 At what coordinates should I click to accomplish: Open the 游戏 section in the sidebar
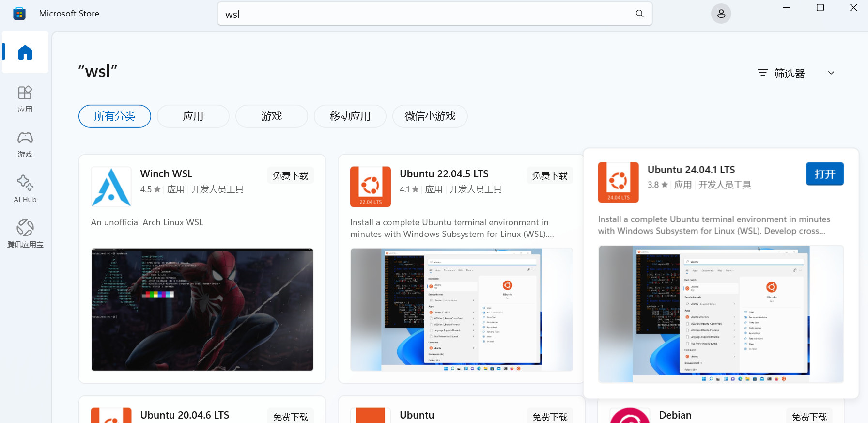25,144
